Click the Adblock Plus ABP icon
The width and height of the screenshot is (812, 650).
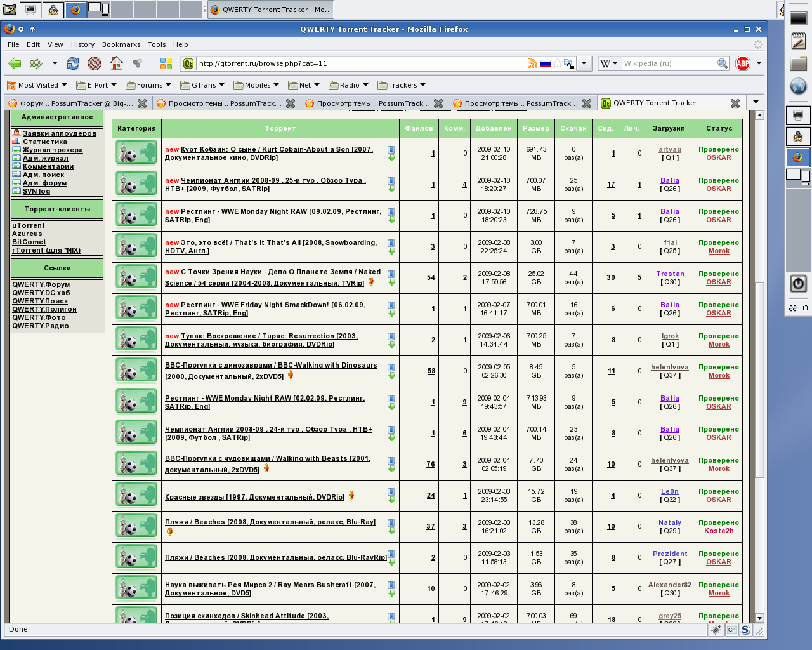[x=742, y=63]
